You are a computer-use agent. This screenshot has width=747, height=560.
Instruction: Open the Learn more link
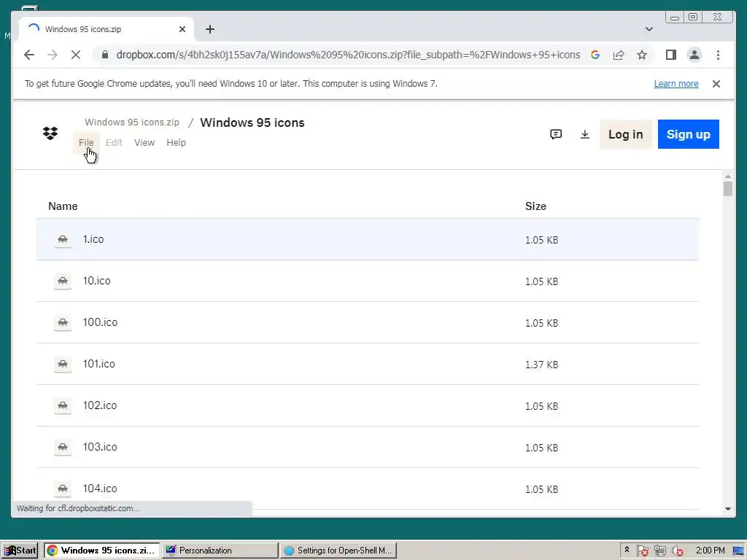[x=676, y=84]
